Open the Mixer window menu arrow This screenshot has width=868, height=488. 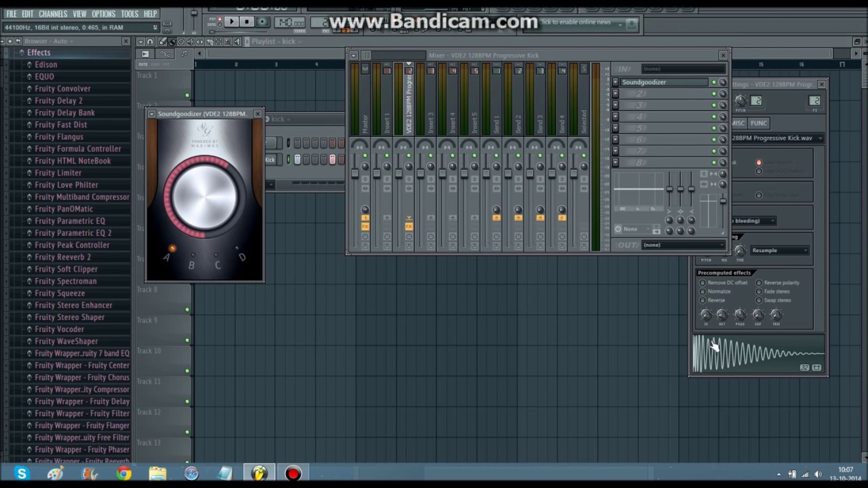[353, 56]
